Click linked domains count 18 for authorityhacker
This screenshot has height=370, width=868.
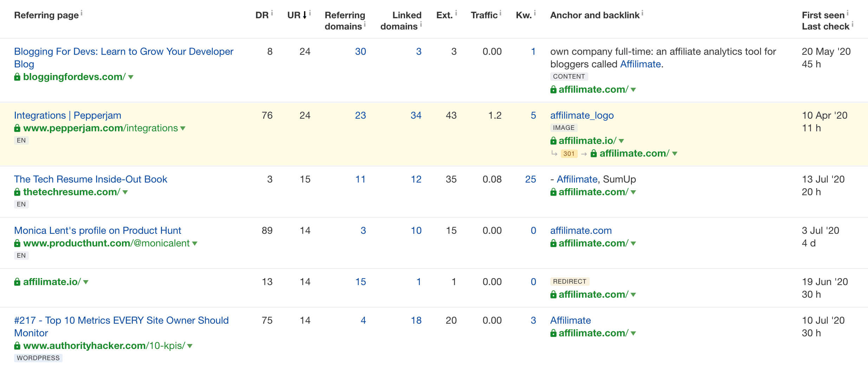tap(416, 320)
